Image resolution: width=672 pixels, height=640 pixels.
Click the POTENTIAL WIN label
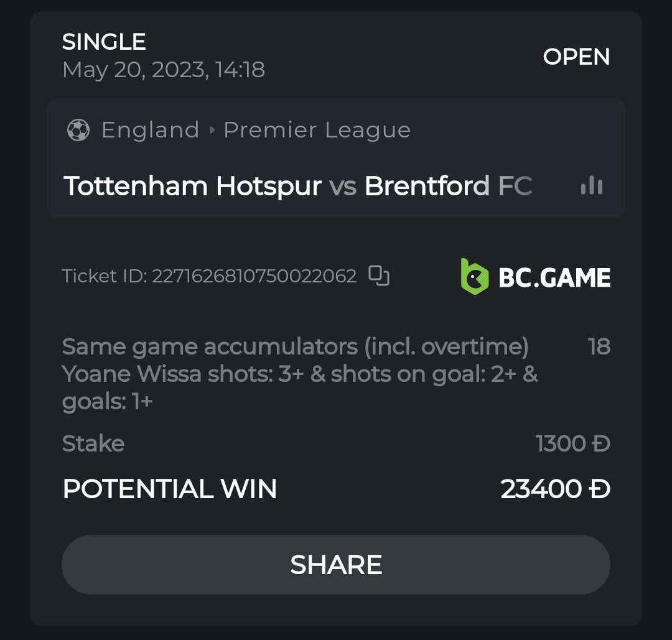[x=170, y=489]
